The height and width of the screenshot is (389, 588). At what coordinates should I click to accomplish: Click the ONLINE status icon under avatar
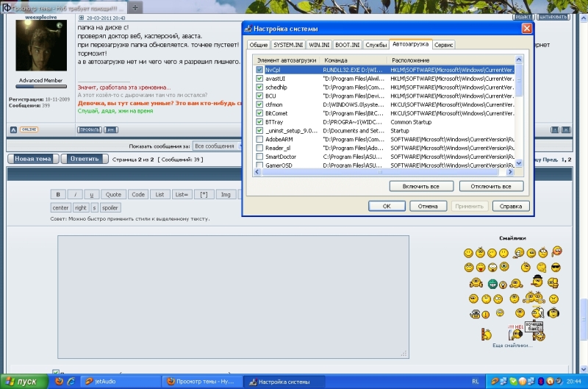click(29, 129)
